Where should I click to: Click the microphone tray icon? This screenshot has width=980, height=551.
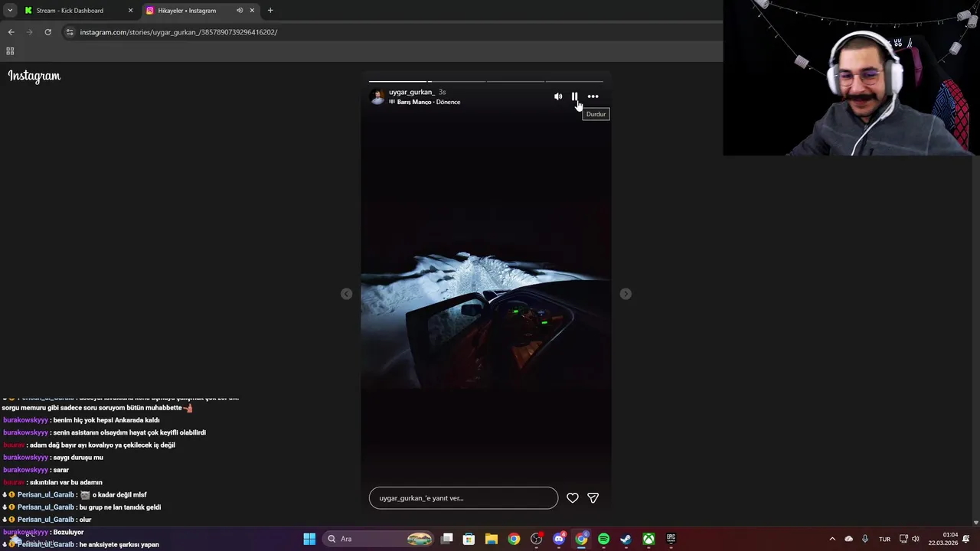click(x=865, y=539)
